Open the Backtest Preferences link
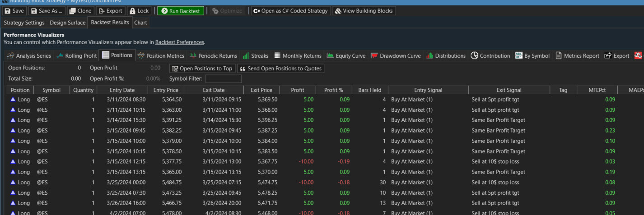The image size is (644, 215). tap(179, 42)
